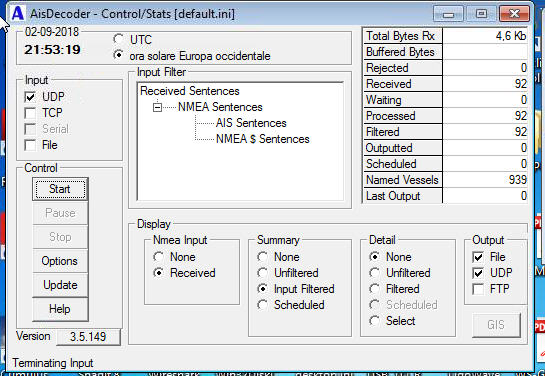Enable the TCP input checkbox
545x376 pixels.
[x=30, y=113]
